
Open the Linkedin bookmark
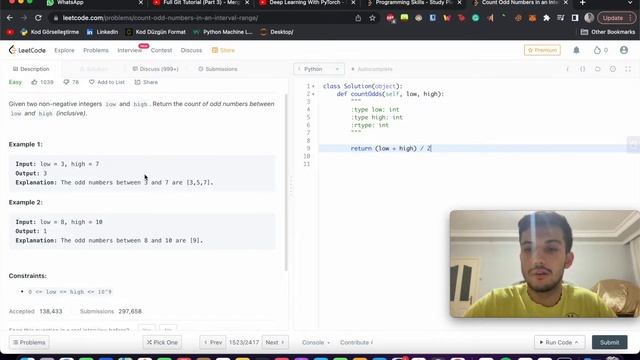[x=102, y=32]
